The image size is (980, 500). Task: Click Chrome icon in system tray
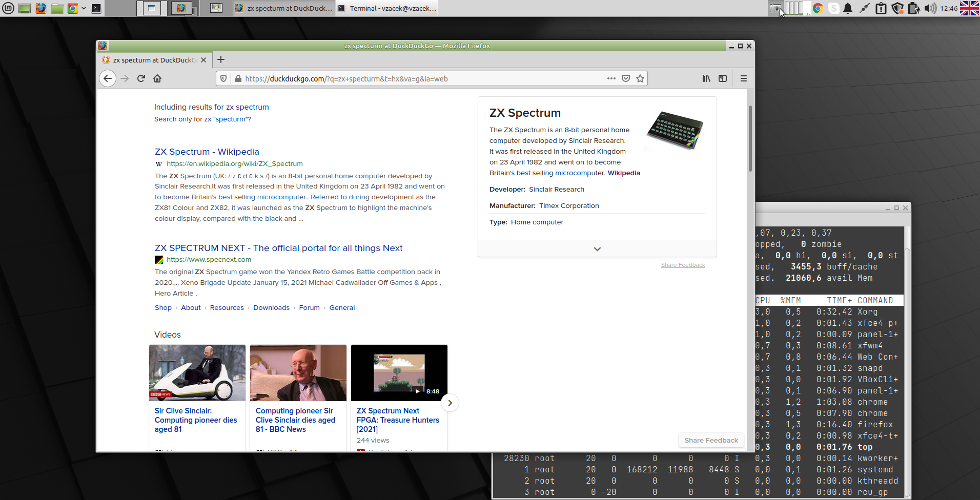pos(818,8)
